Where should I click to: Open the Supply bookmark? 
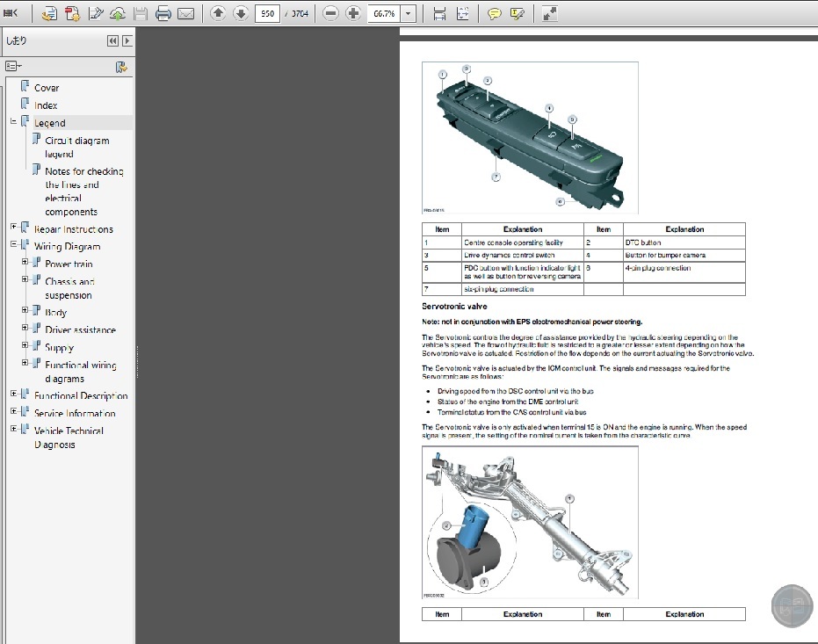click(x=59, y=347)
